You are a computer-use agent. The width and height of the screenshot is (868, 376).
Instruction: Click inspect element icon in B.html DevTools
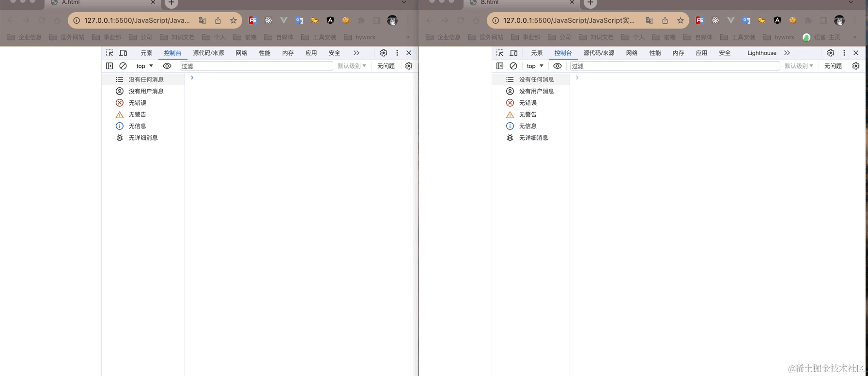coord(500,53)
